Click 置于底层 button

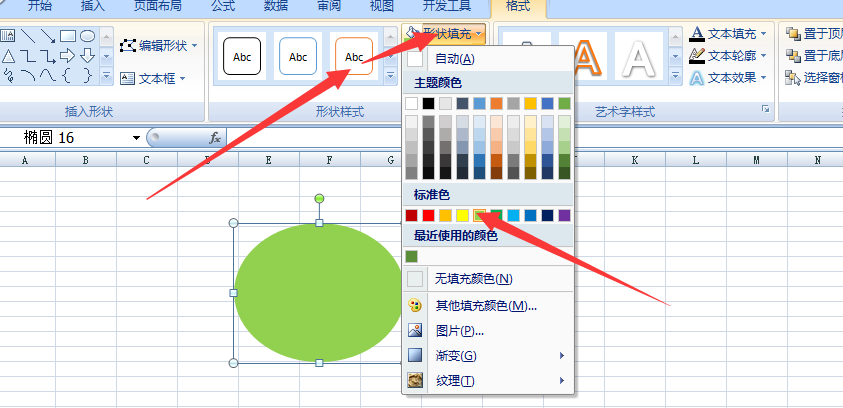click(814, 55)
